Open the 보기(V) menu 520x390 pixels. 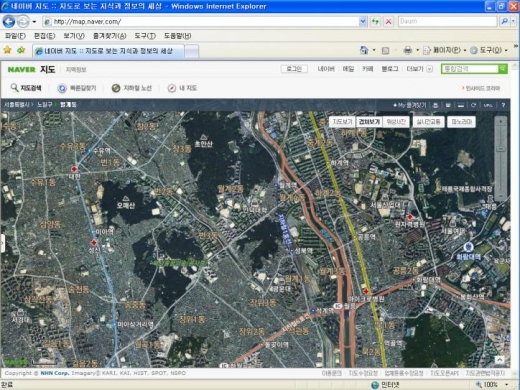tap(74, 36)
